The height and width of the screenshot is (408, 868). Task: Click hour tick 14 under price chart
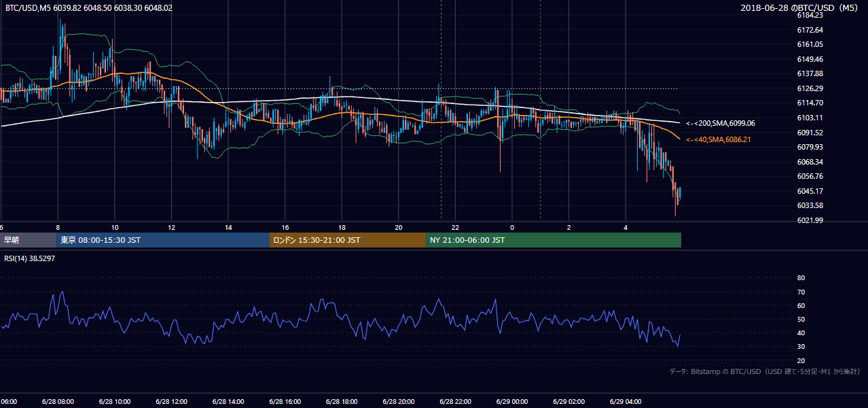pyautogui.click(x=228, y=227)
